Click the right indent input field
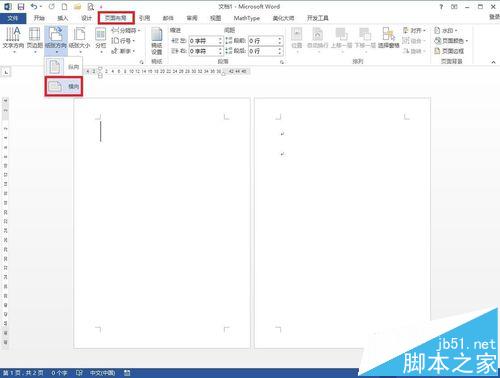 pos(203,51)
